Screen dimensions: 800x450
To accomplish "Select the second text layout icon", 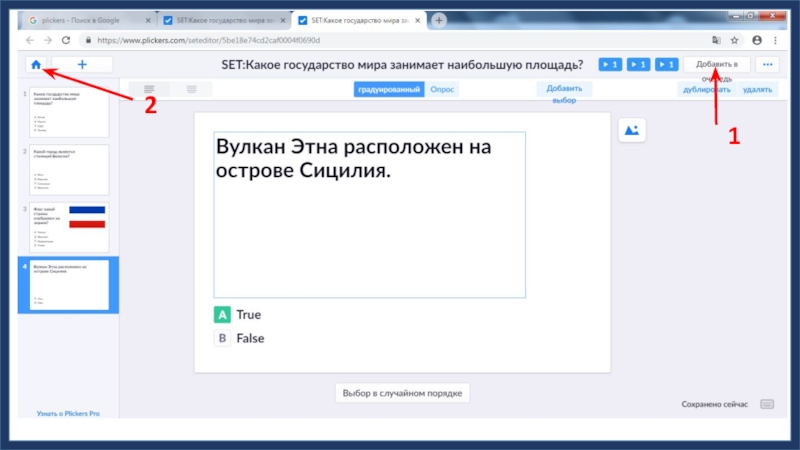I will pos(191,90).
